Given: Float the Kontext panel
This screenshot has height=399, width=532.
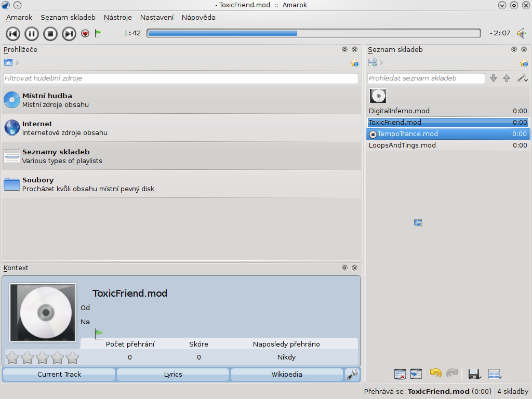Looking at the screenshot, I should 345,268.
